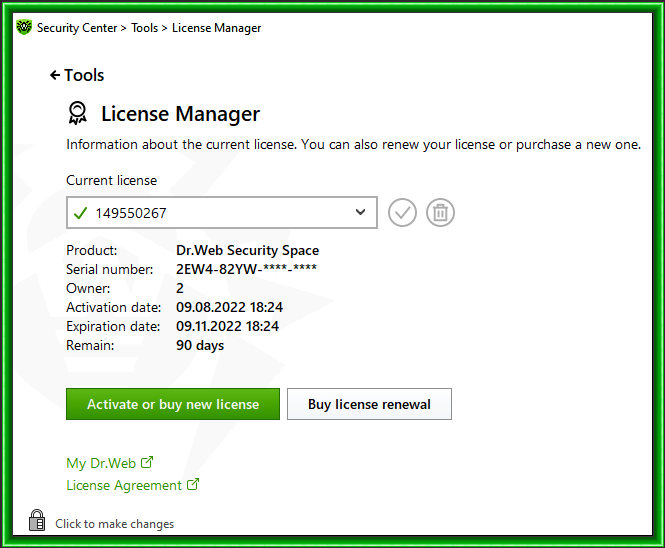
Task: Select Tools in the breadcrumb path
Action: (x=145, y=28)
